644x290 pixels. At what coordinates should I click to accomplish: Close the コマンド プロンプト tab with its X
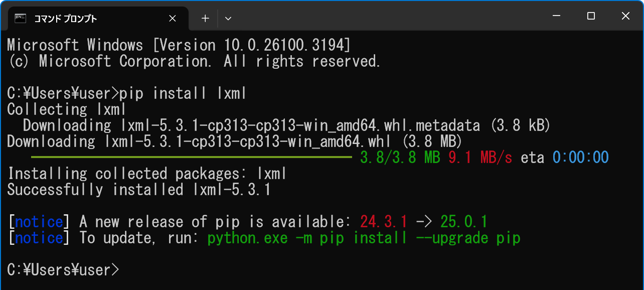pos(172,18)
